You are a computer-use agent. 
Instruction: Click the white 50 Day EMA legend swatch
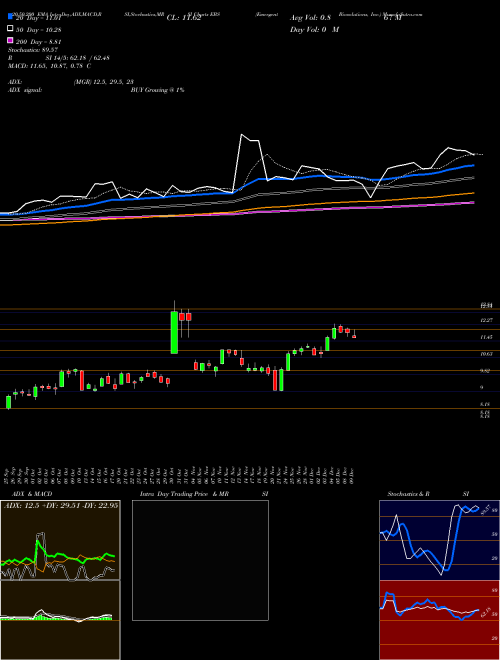(x=10, y=29)
